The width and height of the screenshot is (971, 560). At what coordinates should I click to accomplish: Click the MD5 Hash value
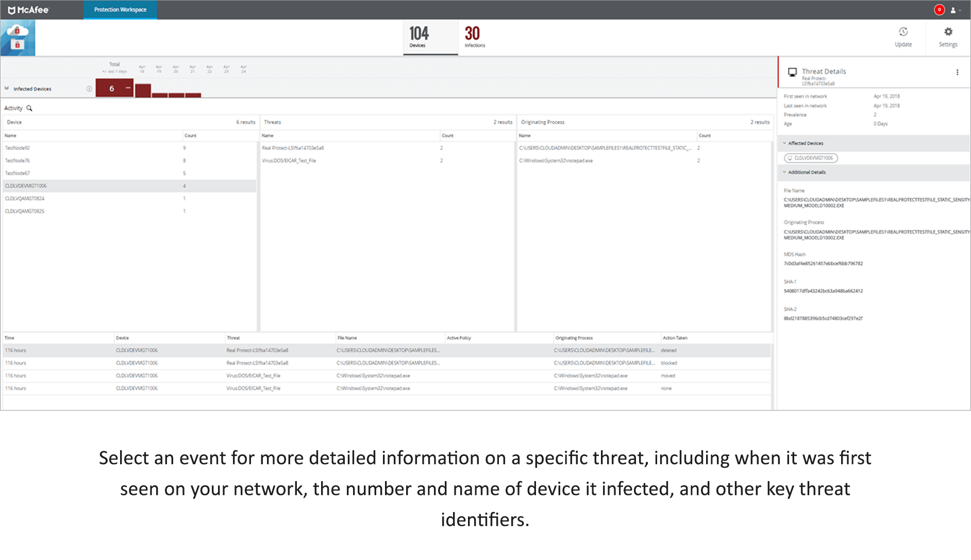(x=823, y=264)
